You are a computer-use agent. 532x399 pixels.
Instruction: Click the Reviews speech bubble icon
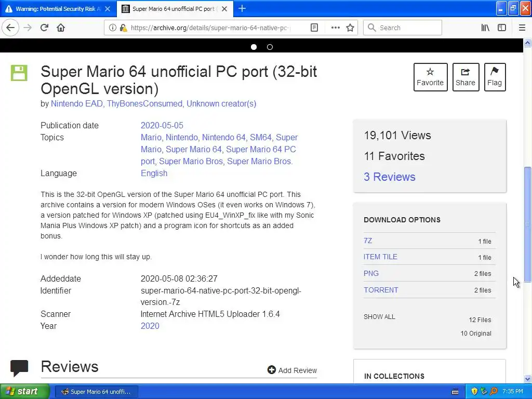(19, 368)
